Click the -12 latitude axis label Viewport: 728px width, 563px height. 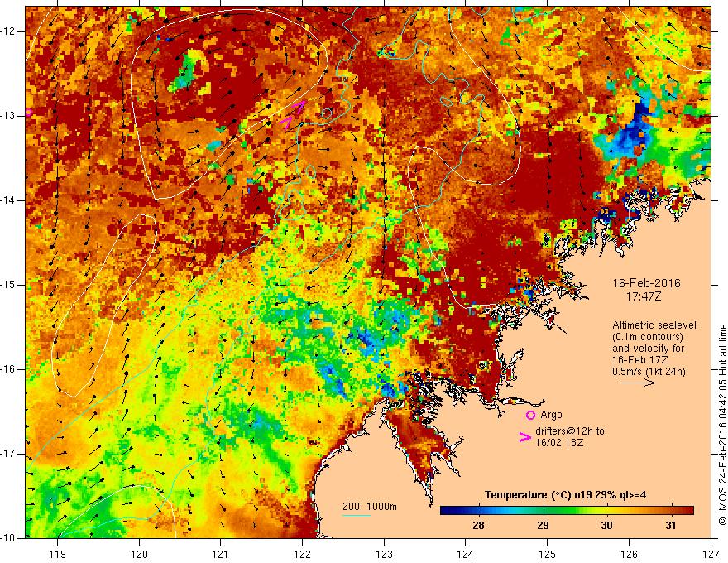pos(8,31)
